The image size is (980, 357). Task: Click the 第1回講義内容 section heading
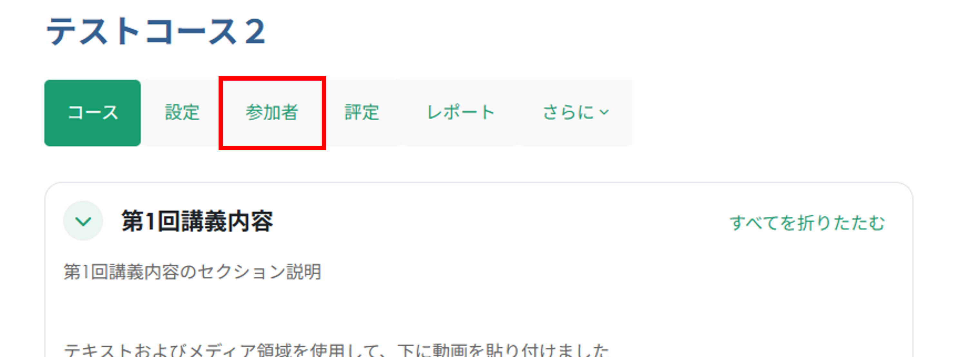pyautogui.click(x=197, y=221)
